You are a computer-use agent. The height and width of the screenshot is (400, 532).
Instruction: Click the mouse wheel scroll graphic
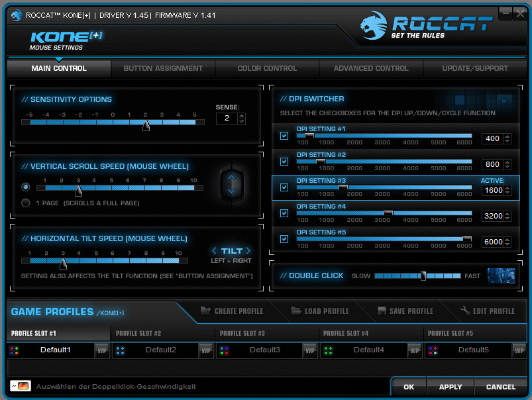232,184
